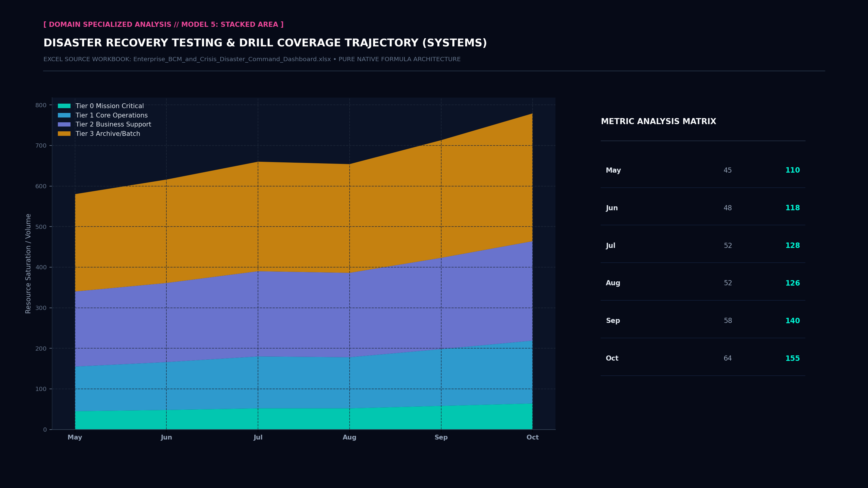Click the Tier 2 Business Support legend swatch

click(64, 125)
